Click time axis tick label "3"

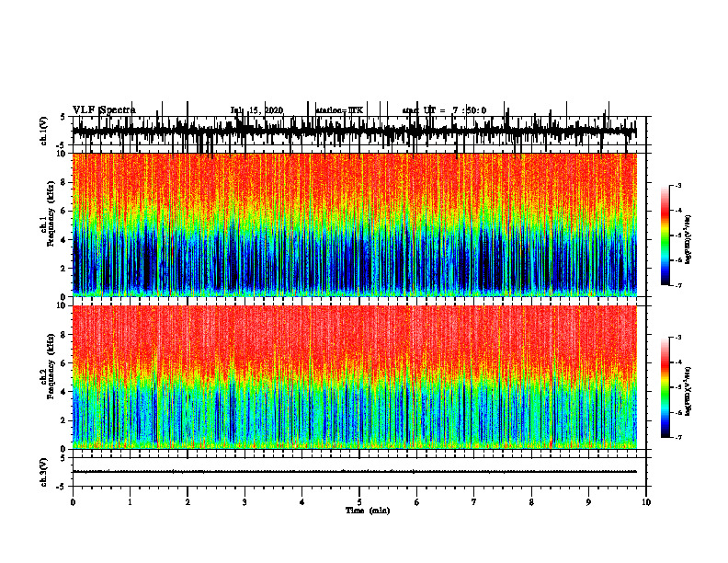tap(245, 502)
